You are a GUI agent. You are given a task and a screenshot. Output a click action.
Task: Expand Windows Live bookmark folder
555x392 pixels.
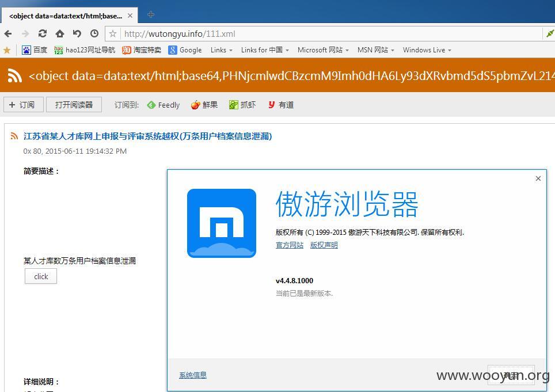tap(427, 50)
